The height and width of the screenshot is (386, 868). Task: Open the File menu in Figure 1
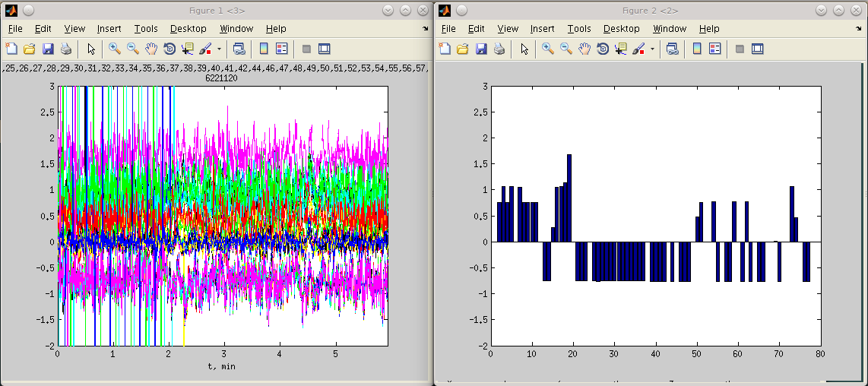(x=15, y=29)
